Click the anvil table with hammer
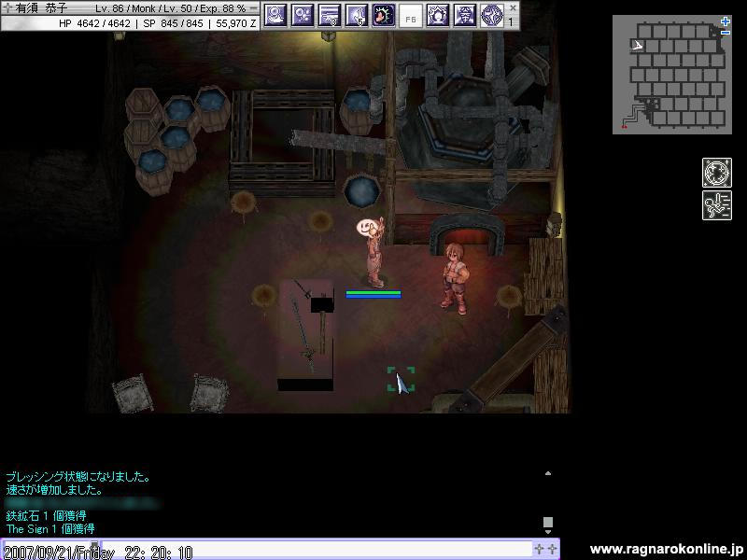The image size is (747, 560). (306, 333)
